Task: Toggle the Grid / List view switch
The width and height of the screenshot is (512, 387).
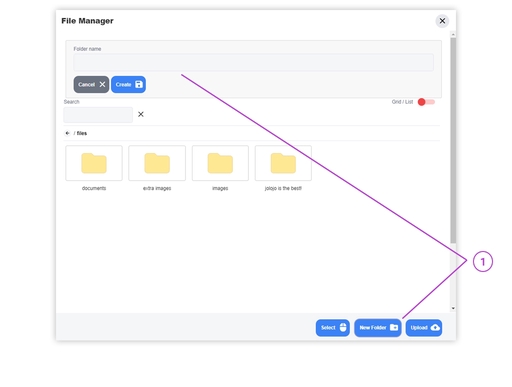Action: 426,102
